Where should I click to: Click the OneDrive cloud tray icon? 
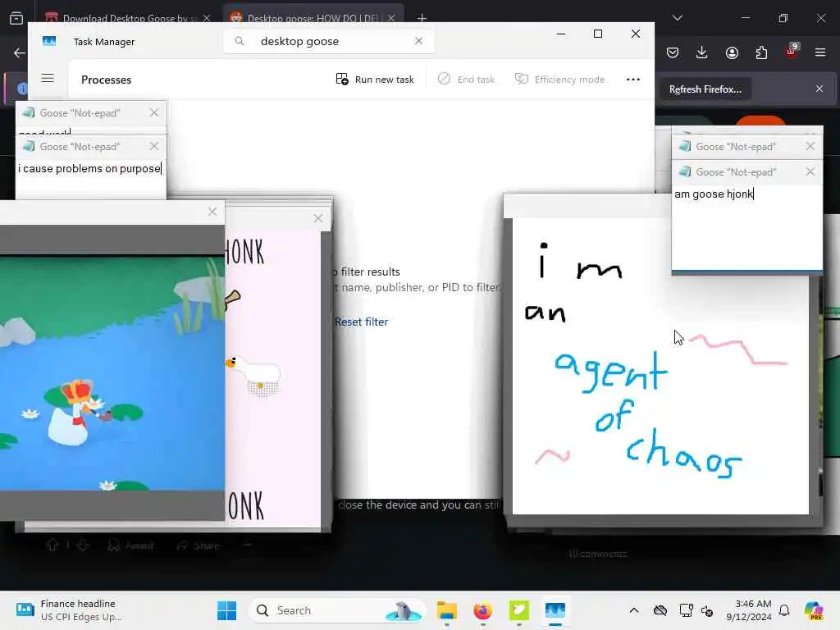[x=660, y=610]
